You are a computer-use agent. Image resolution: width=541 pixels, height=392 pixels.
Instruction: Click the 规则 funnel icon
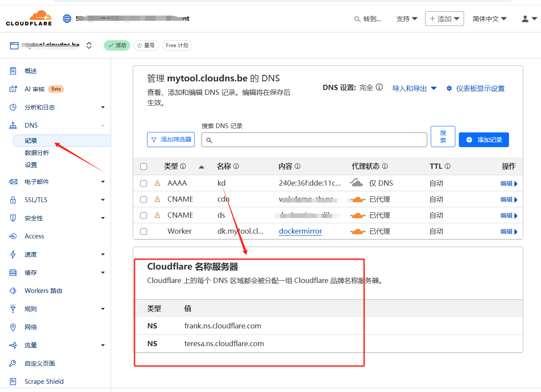pos(13,309)
